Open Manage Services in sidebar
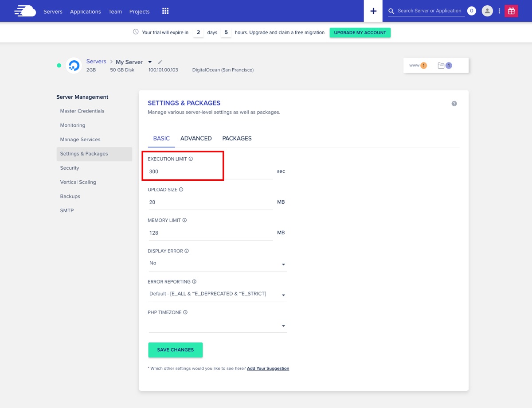This screenshot has height=408, width=532. [x=94, y=140]
